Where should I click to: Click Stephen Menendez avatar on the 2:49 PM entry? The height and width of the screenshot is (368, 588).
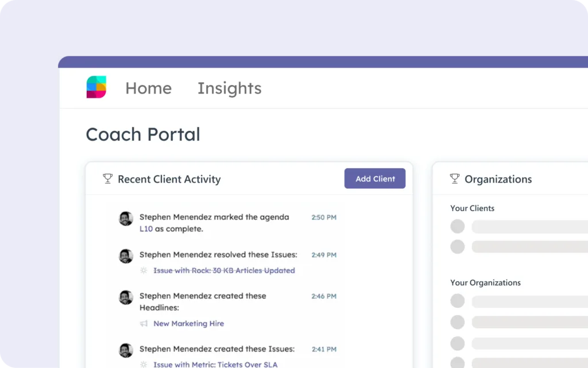[126, 255]
